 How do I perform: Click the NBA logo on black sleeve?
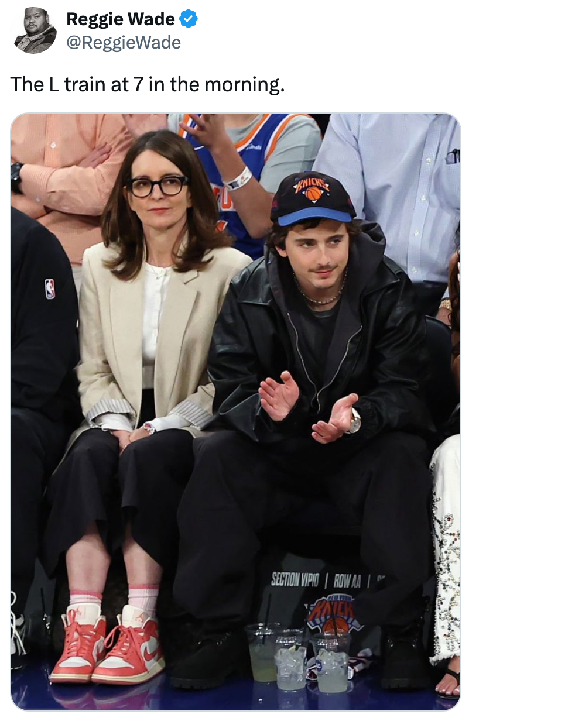(x=50, y=289)
